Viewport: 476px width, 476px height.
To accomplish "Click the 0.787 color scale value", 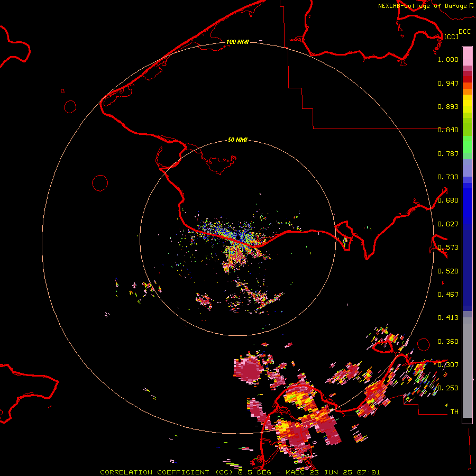I will (x=448, y=153).
